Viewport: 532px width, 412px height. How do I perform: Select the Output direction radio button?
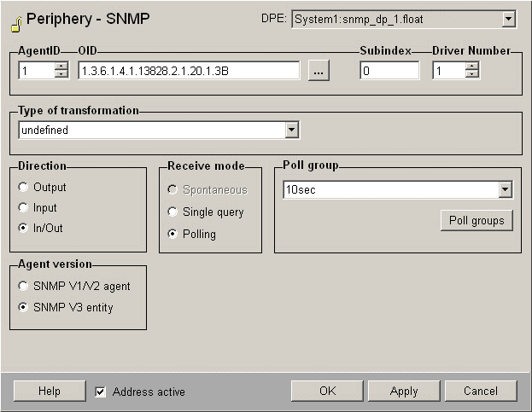pos(24,188)
